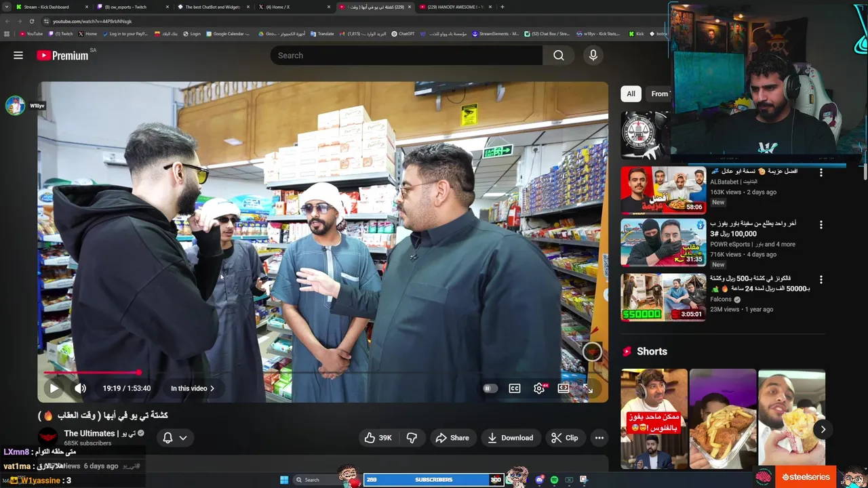Open the Twitch bookmark
Image resolution: width=868 pixels, height=488 pixels.
pos(61,34)
